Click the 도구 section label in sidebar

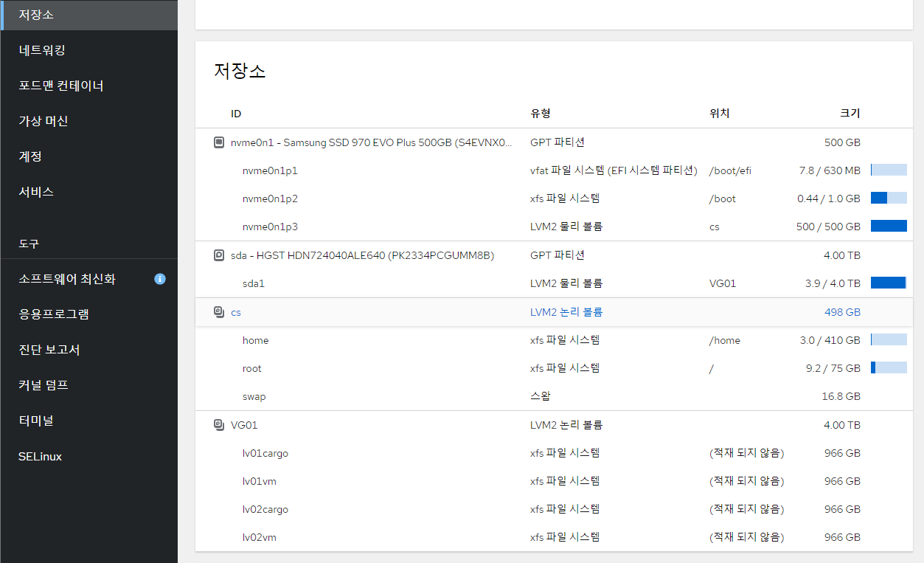tap(29, 243)
